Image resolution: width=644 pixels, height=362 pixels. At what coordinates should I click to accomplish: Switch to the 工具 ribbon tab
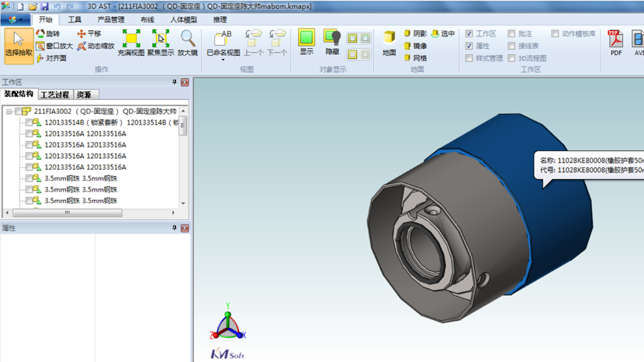tap(74, 19)
